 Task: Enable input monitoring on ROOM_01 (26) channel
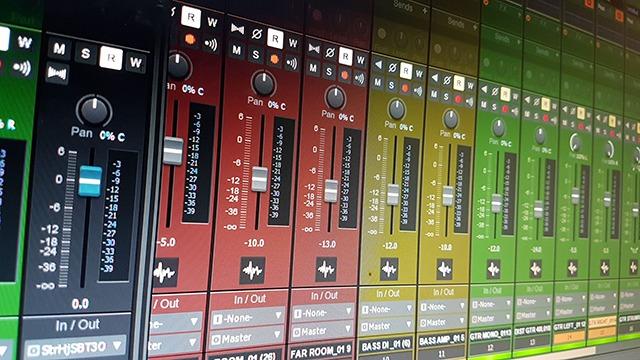pyautogui.click(x=291, y=62)
